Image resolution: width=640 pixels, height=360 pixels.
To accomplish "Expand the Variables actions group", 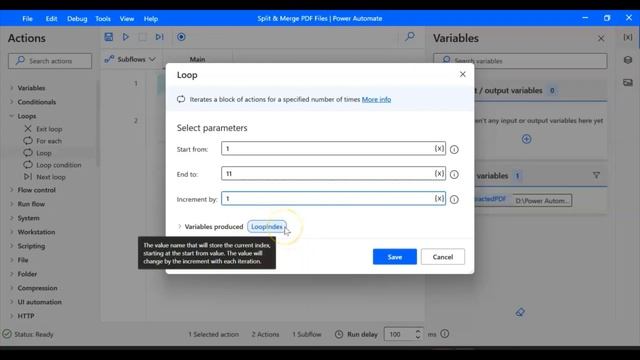I will click(x=11, y=88).
